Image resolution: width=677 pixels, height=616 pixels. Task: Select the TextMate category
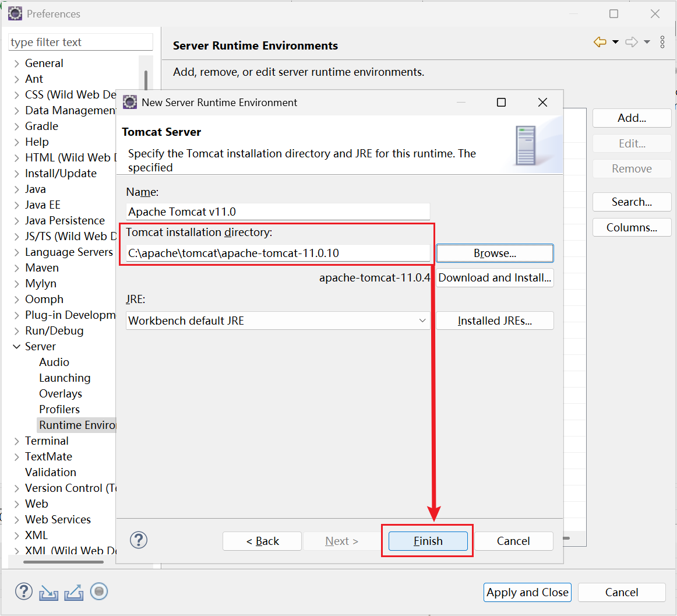(48, 456)
